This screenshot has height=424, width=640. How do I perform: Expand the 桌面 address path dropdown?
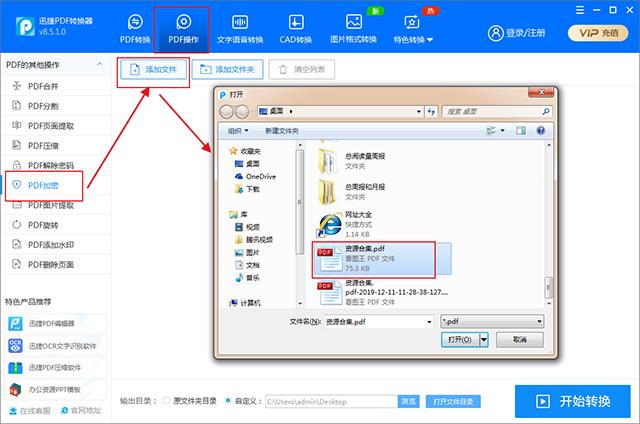(418, 111)
